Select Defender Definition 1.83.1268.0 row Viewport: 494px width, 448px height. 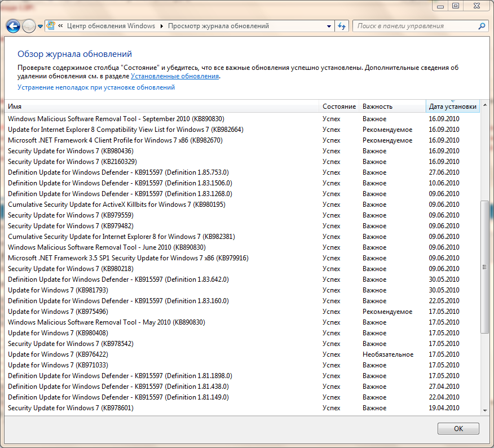[x=242, y=194]
